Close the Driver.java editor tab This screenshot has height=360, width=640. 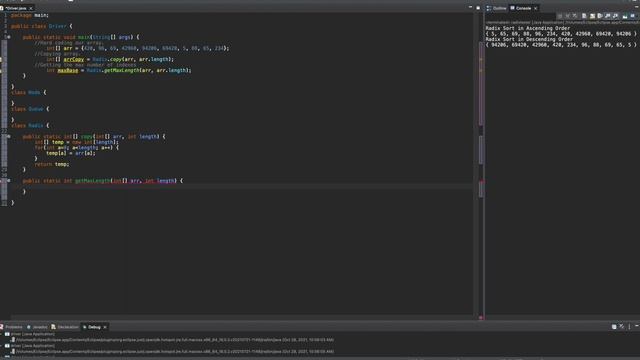pyautogui.click(x=31, y=8)
